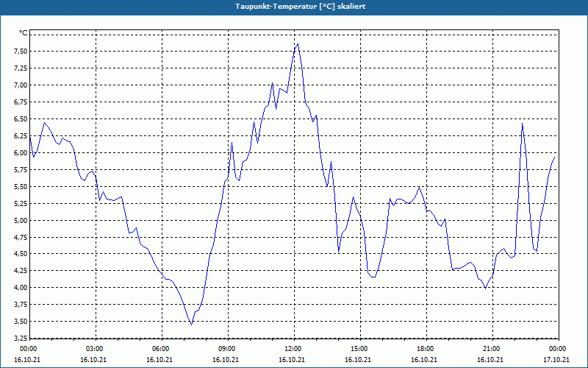Viewport: 588px width, 368px height.
Task: Click the 6,75 y-axis value
Action: click(21, 102)
